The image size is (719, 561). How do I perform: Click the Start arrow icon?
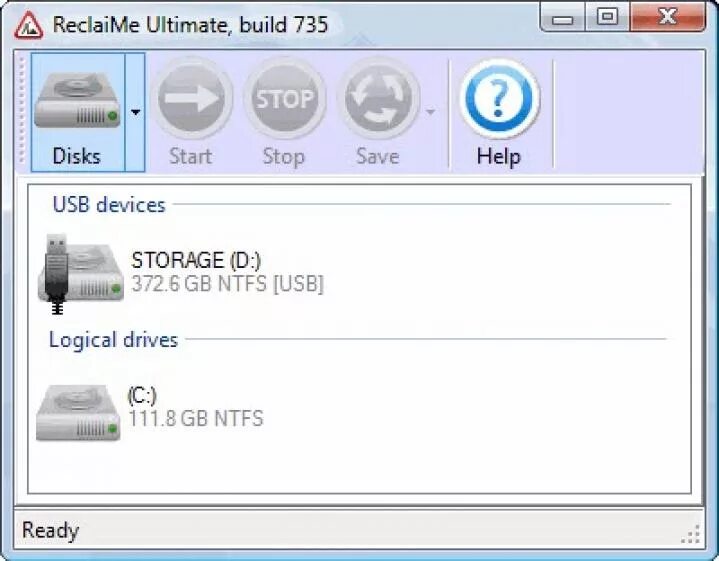coord(192,99)
